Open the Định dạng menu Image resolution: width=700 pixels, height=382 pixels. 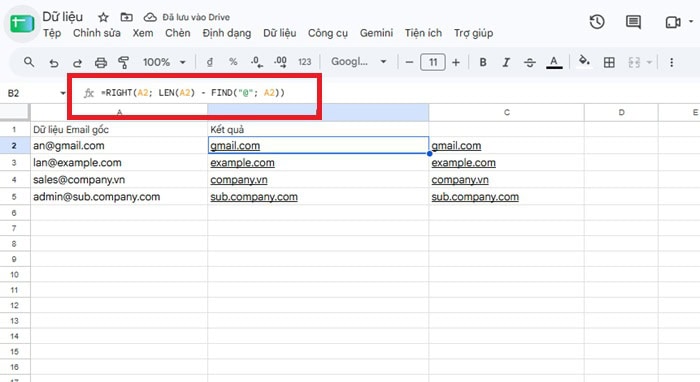point(227,33)
